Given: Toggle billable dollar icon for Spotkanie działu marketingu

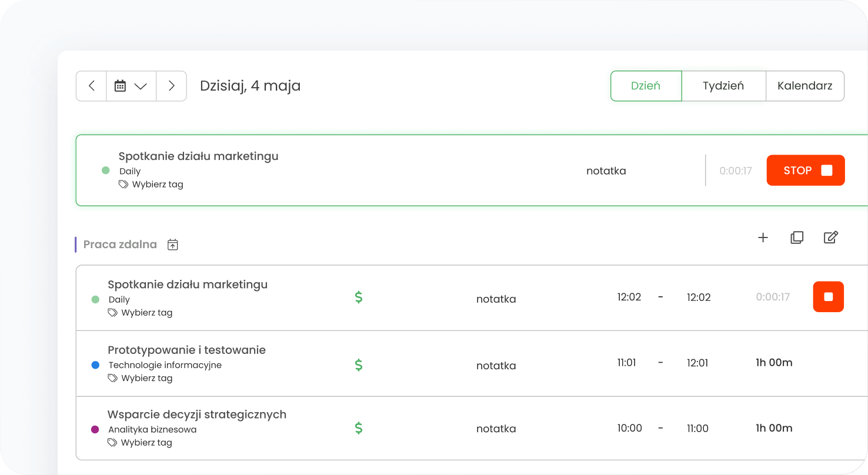Looking at the screenshot, I should coord(359,297).
